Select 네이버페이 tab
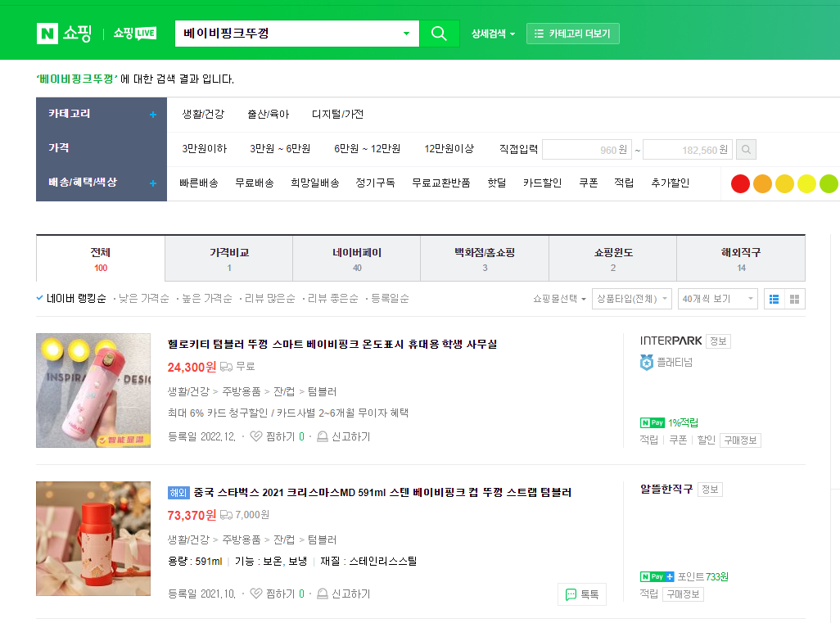 click(357, 259)
